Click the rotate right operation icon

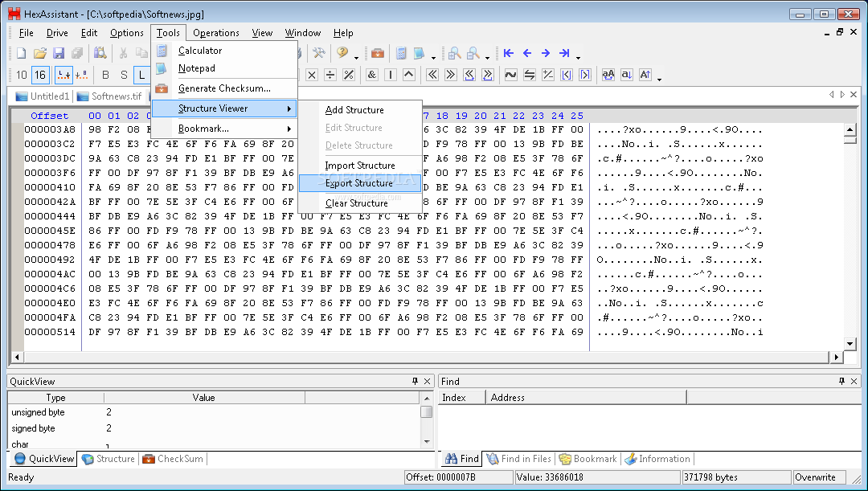point(488,75)
